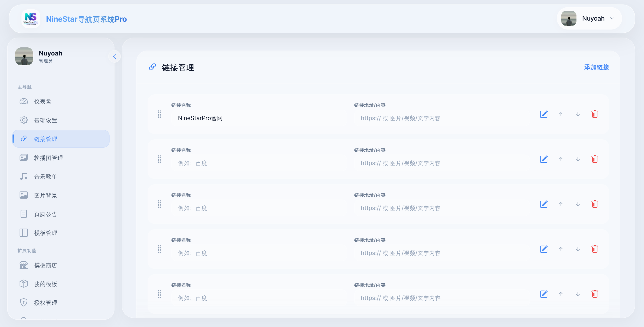Click down arrow in fifth link row
The width and height of the screenshot is (644, 327).
[x=578, y=294]
